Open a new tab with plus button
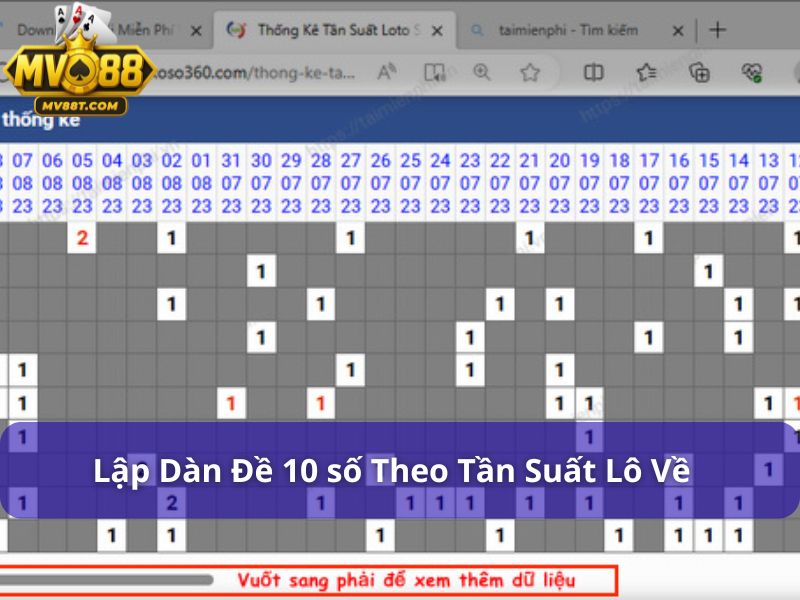800x600 pixels. (x=717, y=30)
